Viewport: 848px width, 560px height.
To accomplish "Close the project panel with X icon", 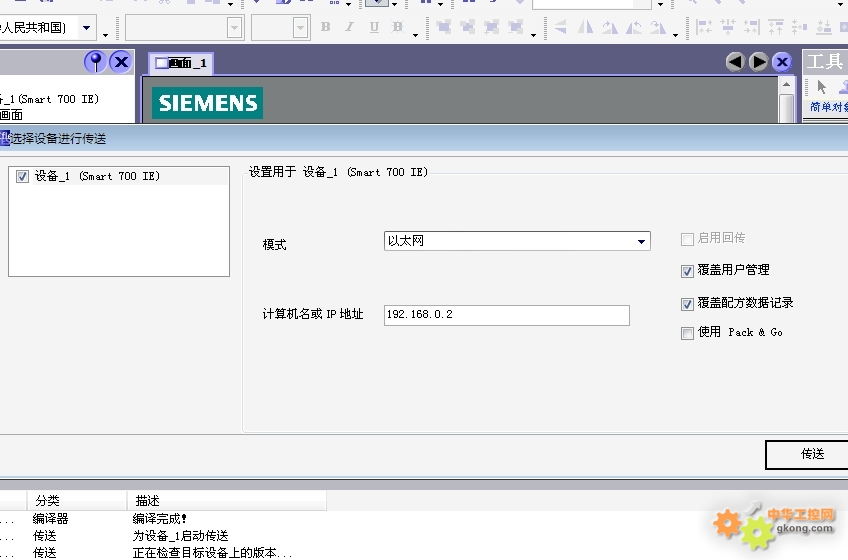I will [x=121, y=62].
